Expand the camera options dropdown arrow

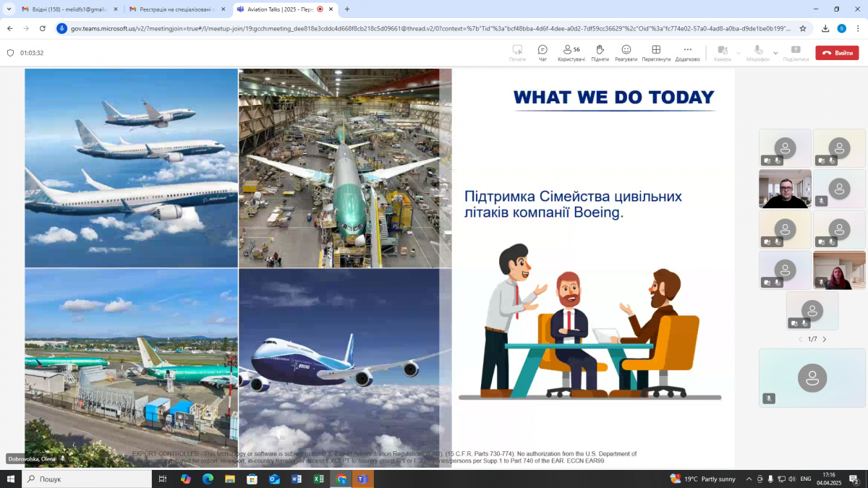[x=739, y=53]
